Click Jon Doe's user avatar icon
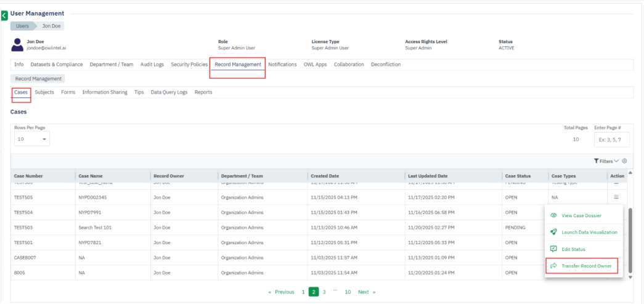 (17, 45)
